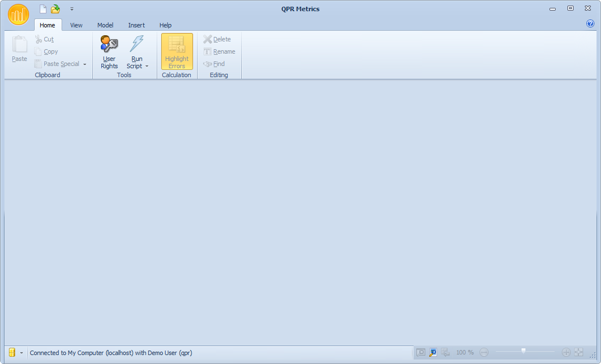
Task: Expand the Run Script dropdown arrow
Action: [x=147, y=67]
